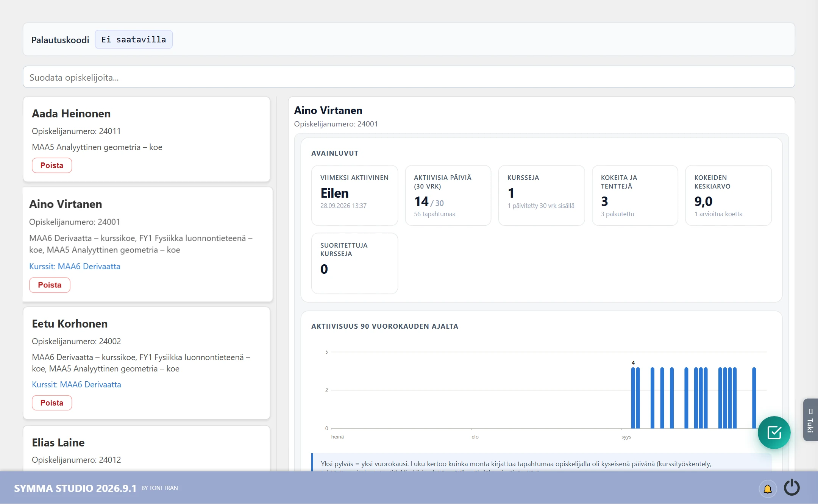818x504 pixels.
Task: Click Poista button for Aada Heinonen
Action: (x=52, y=165)
